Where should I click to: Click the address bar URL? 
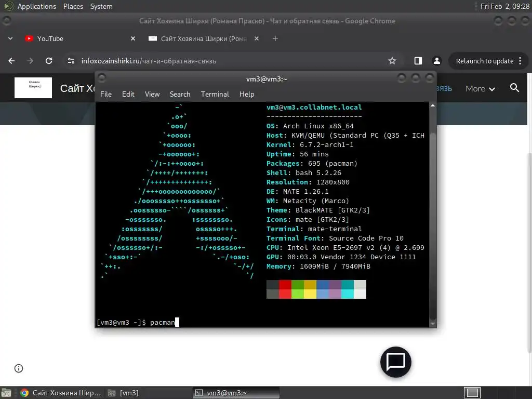(149, 61)
